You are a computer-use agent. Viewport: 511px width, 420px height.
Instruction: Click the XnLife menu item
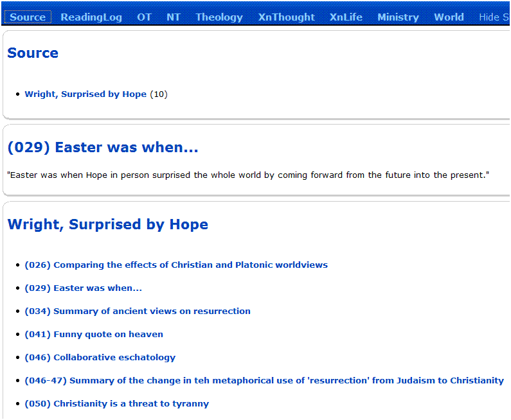click(x=346, y=17)
